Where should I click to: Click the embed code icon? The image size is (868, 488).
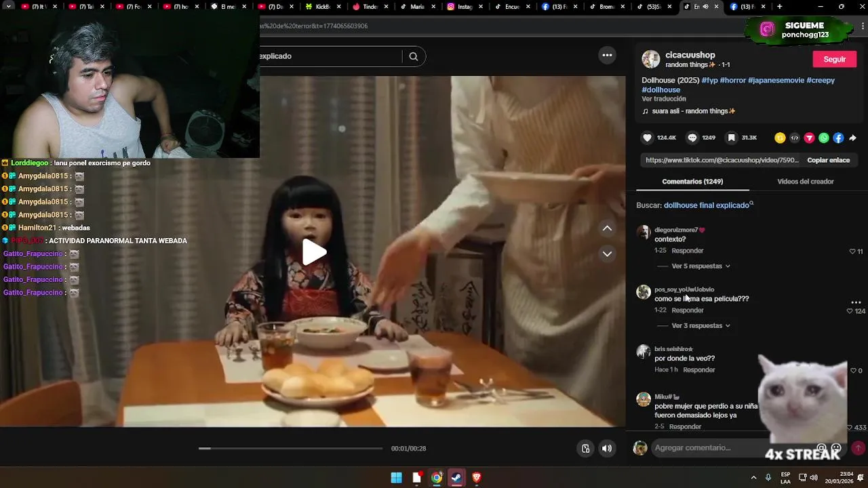pyautogui.click(x=795, y=138)
